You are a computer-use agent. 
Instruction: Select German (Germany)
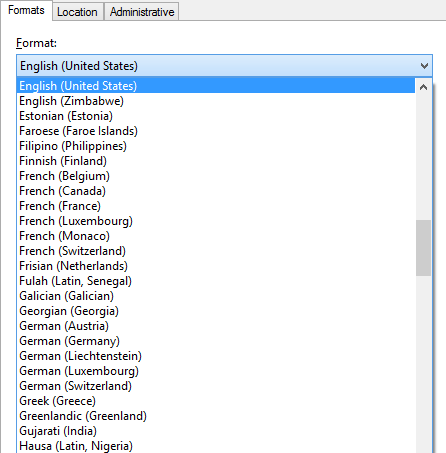coord(216,341)
